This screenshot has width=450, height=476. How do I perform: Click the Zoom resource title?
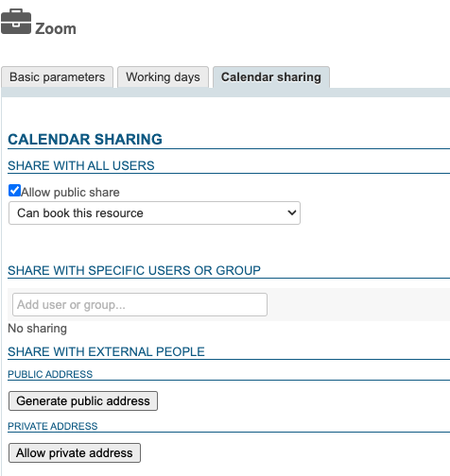pyautogui.click(x=56, y=28)
